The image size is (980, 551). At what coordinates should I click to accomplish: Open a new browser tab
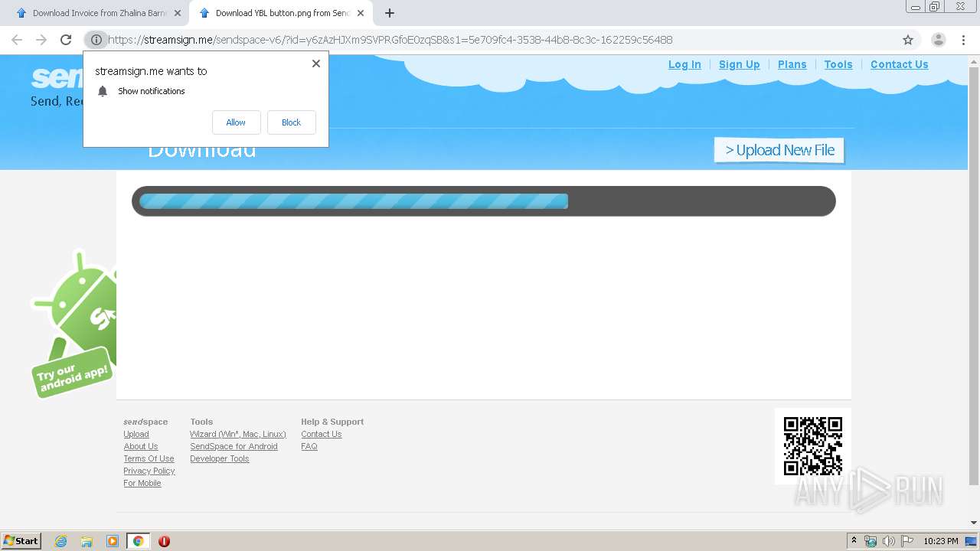390,13
